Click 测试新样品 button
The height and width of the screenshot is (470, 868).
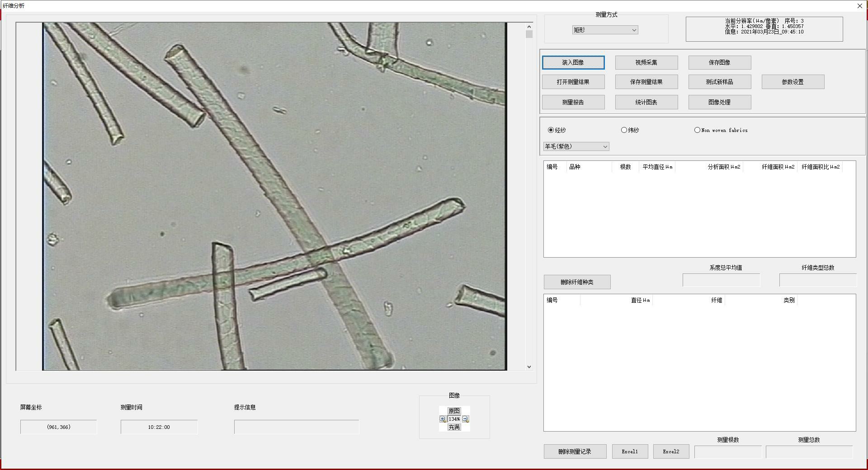pyautogui.click(x=720, y=82)
